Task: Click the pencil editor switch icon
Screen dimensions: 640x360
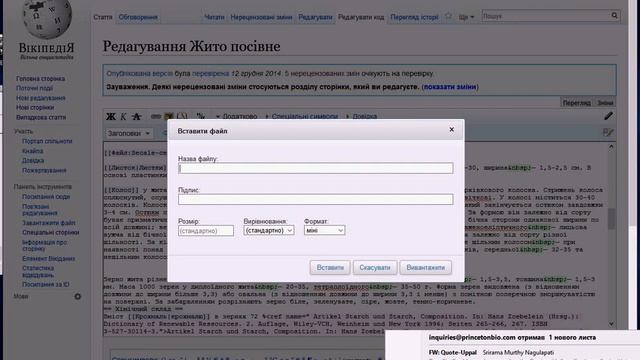Action: (608, 116)
